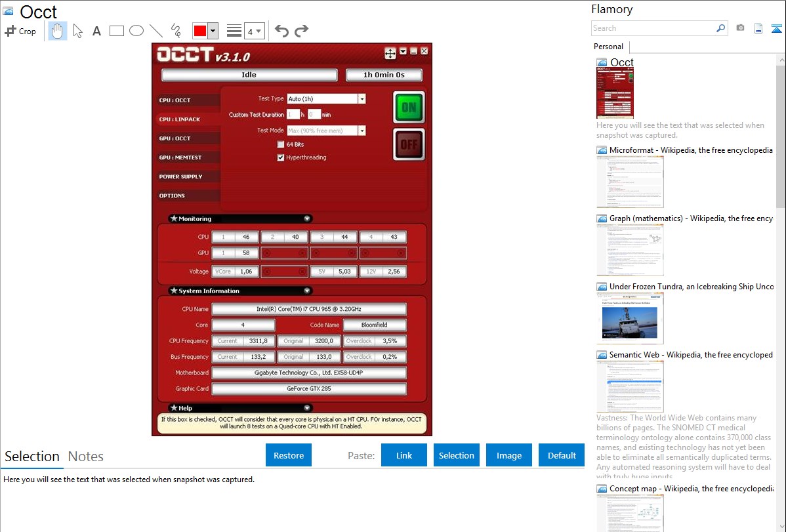Click the Concept map snapshot title
Viewport: 786px width, 532px height.
pos(692,489)
